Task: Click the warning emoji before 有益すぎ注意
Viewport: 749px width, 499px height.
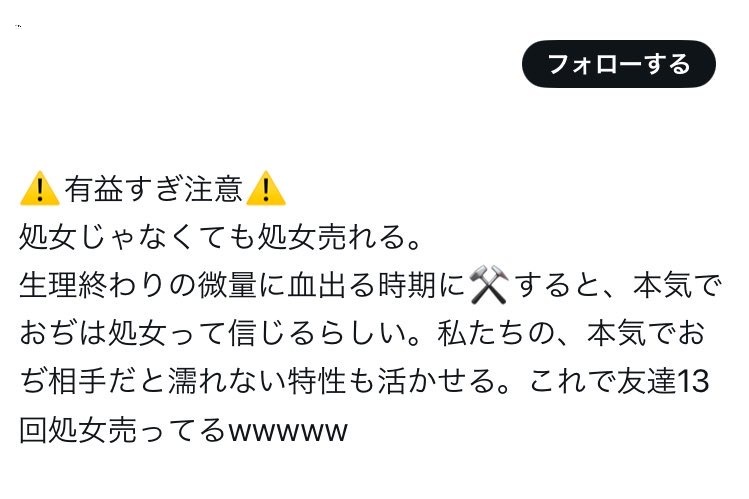Action: pyautogui.click(x=40, y=189)
